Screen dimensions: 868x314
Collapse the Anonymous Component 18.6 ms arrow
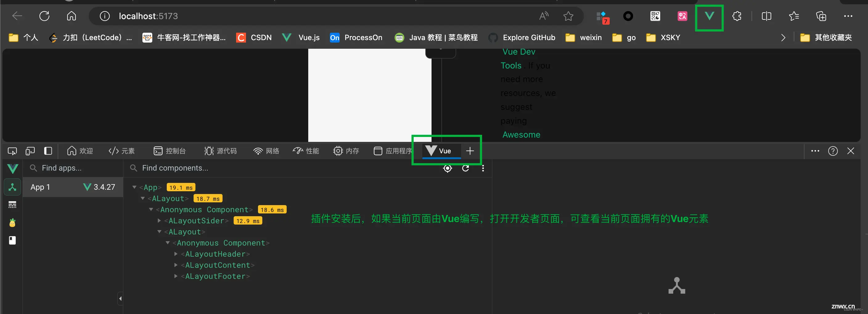151,209
